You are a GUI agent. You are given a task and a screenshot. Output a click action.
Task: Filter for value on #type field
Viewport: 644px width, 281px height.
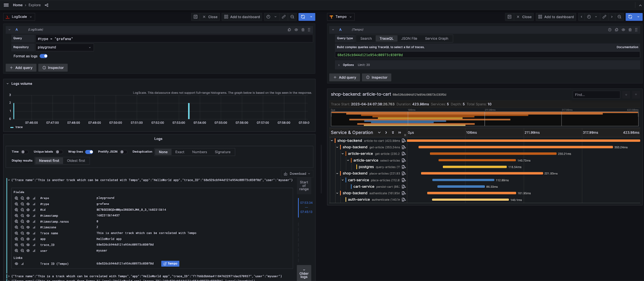(x=17, y=204)
